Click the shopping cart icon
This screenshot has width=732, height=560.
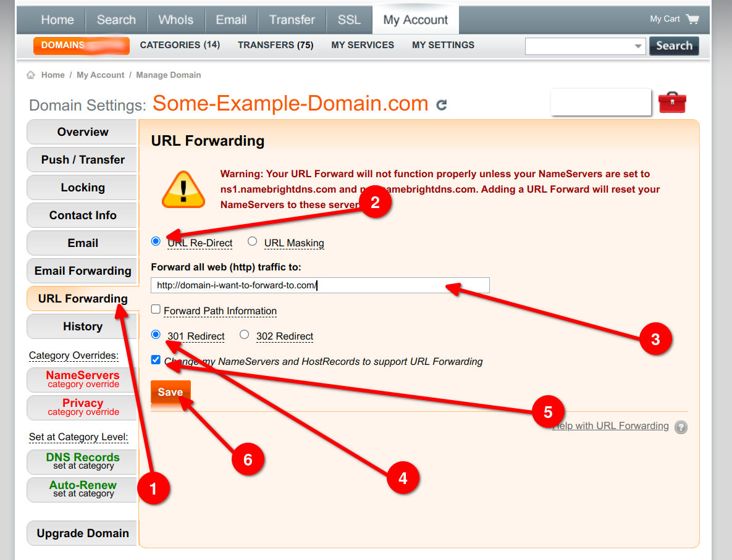(692, 19)
